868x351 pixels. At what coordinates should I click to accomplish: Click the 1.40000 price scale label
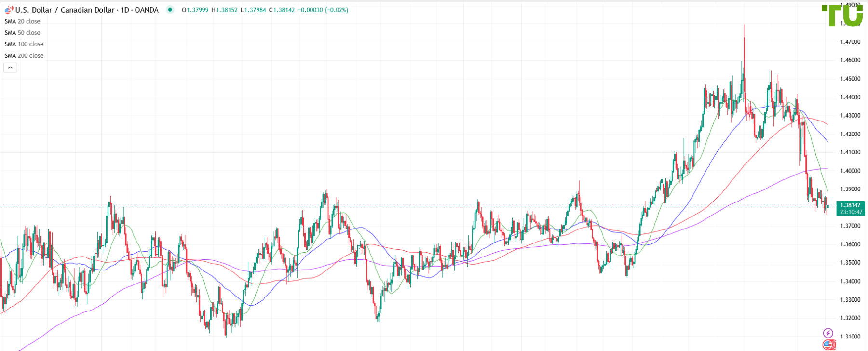tap(850, 171)
